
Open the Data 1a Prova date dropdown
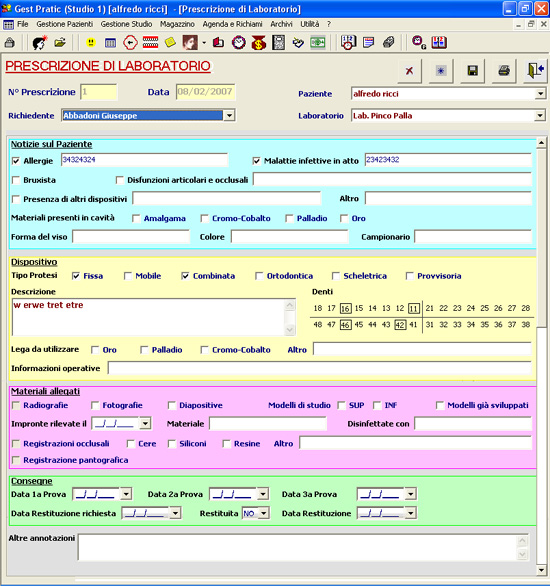(x=126, y=494)
